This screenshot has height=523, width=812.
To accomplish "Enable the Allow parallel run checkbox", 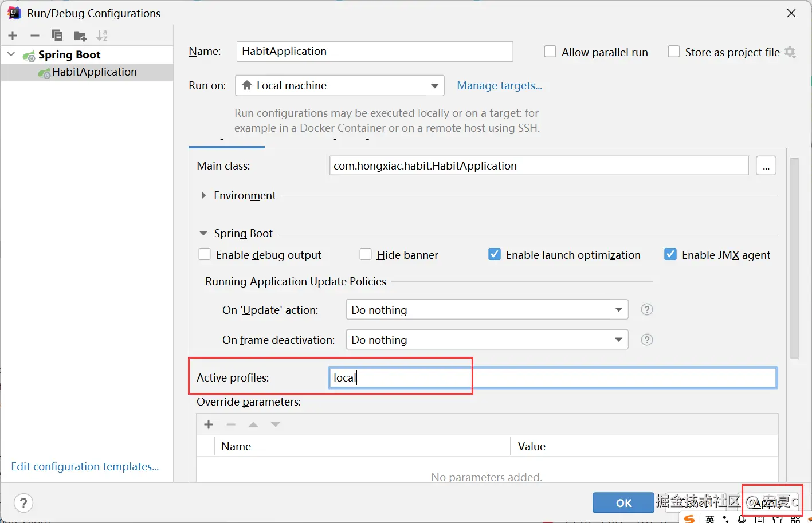I will (x=550, y=52).
